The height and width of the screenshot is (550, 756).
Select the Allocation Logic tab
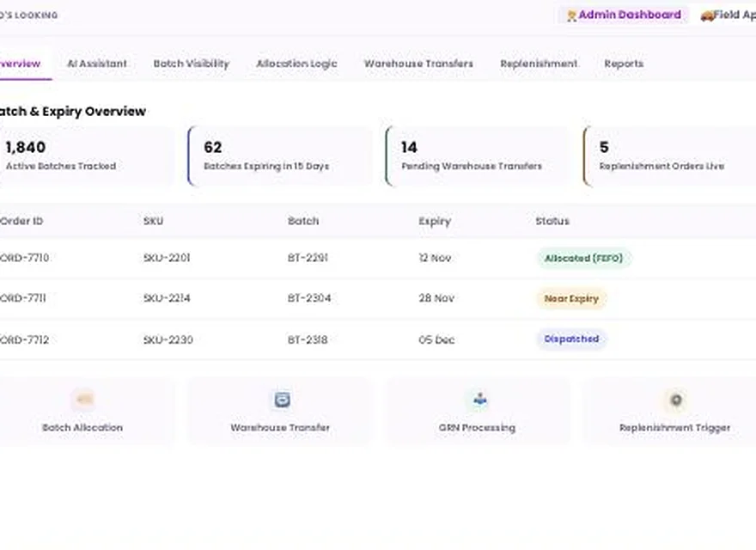click(296, 64)
